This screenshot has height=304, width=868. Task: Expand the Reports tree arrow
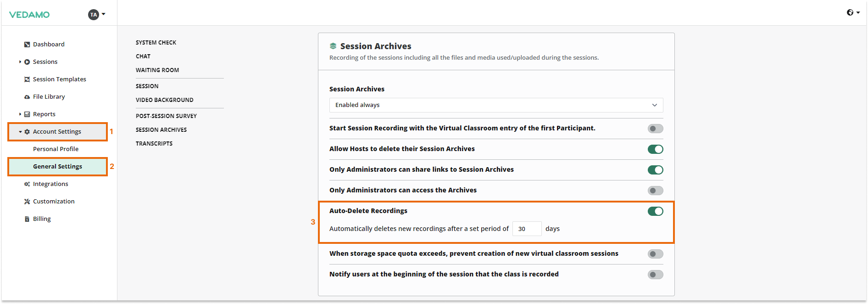(x=20, y=114)
